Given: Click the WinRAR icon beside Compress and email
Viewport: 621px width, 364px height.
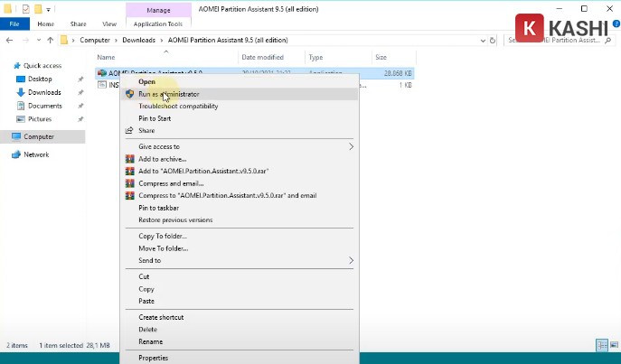Looking at the screenshot, I should coord(129,183).
